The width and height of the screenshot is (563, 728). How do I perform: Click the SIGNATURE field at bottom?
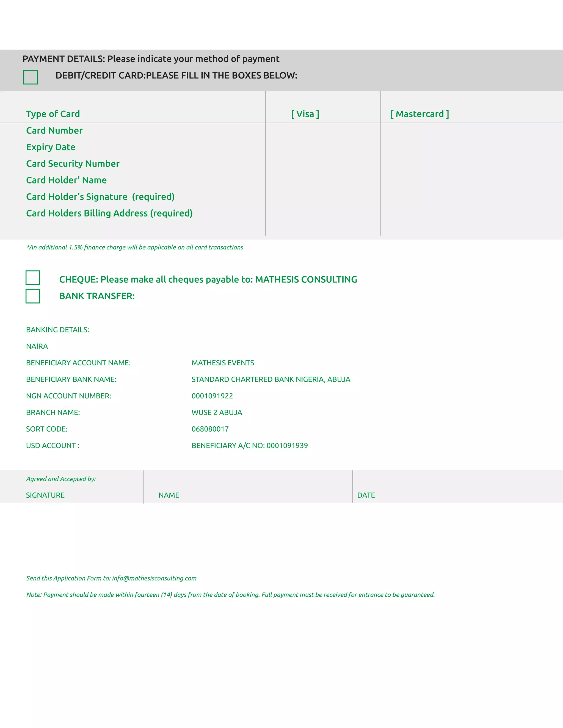coord(45,495)
